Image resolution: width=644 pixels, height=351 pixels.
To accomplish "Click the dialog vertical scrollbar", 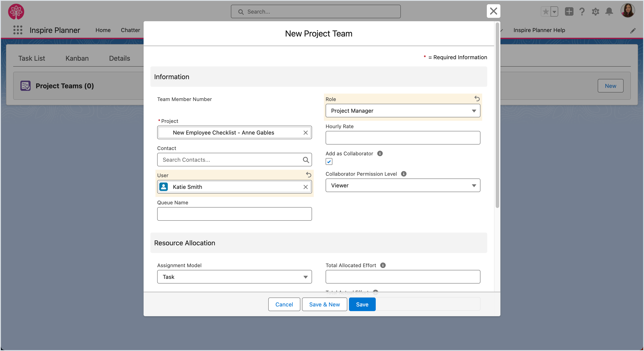I will (497, 115).
